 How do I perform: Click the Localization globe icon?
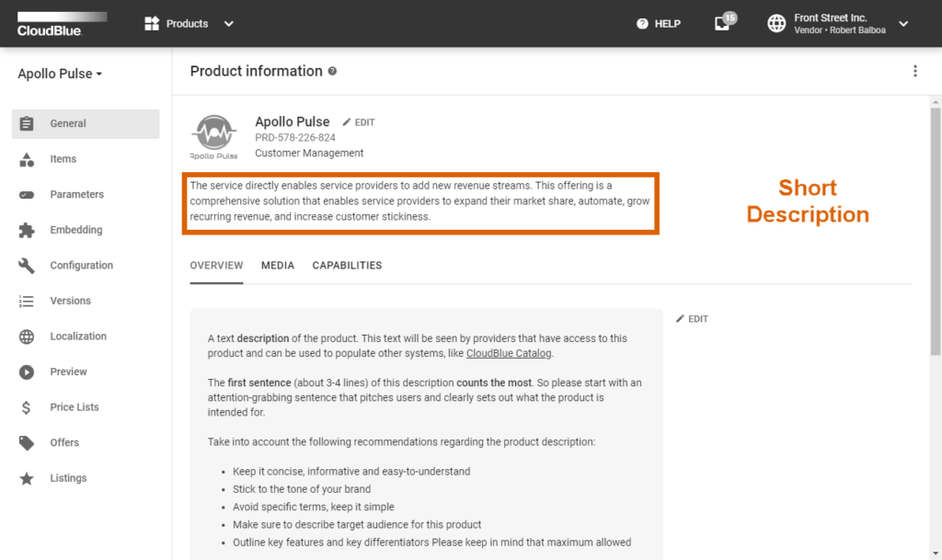(x=27, y=337)
